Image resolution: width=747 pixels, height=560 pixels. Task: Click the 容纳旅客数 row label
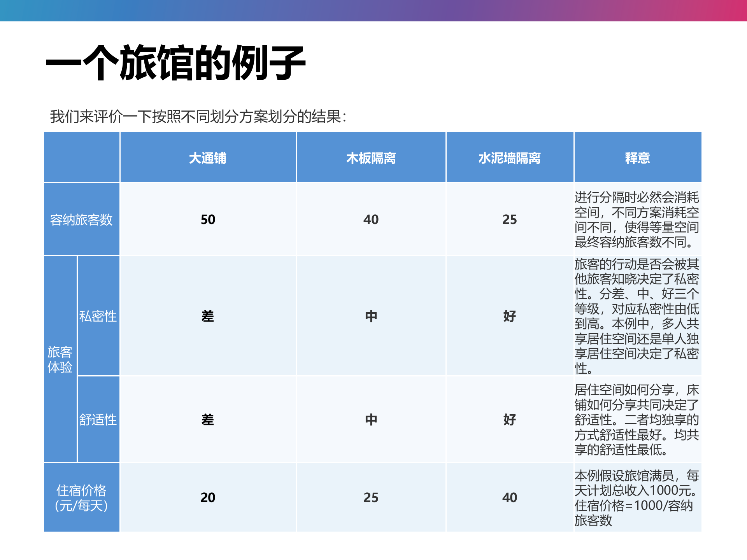click(82, 220)
